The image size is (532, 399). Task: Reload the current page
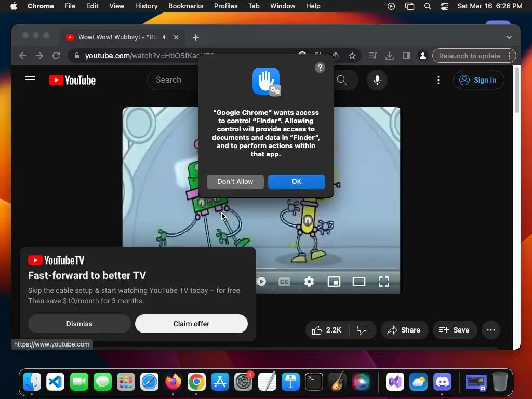click(x=56, y=56)
